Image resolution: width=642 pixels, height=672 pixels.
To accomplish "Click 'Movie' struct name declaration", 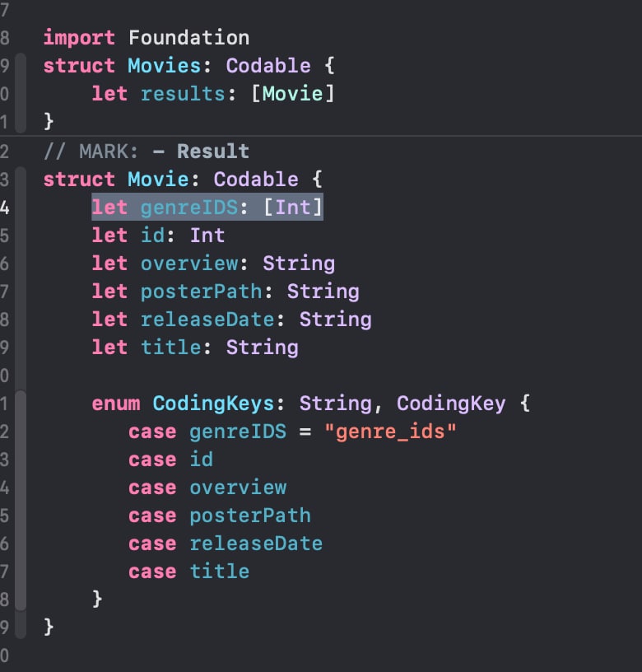I will click(x=159, y=180).
